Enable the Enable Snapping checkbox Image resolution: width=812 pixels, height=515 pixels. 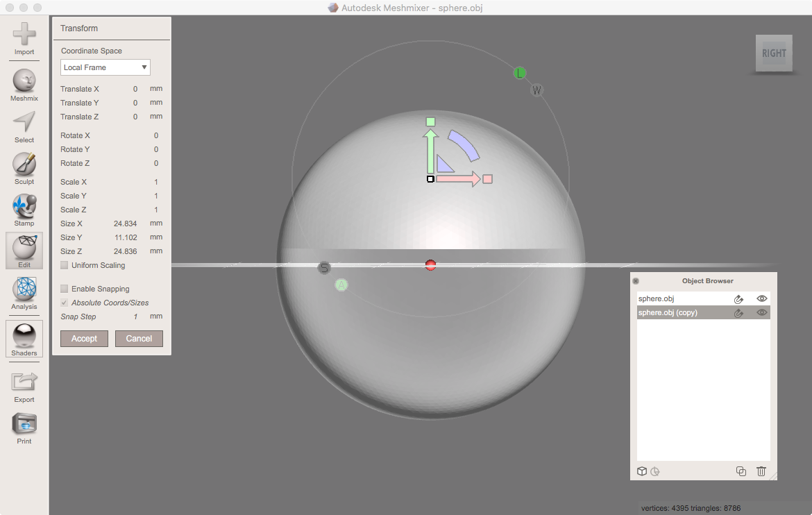(x=65, y=288)
